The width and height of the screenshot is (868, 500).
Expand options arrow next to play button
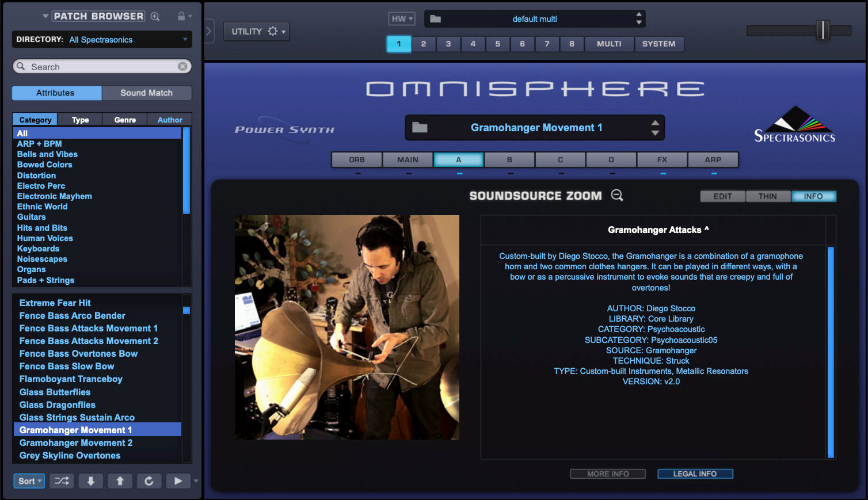[196, 480]
